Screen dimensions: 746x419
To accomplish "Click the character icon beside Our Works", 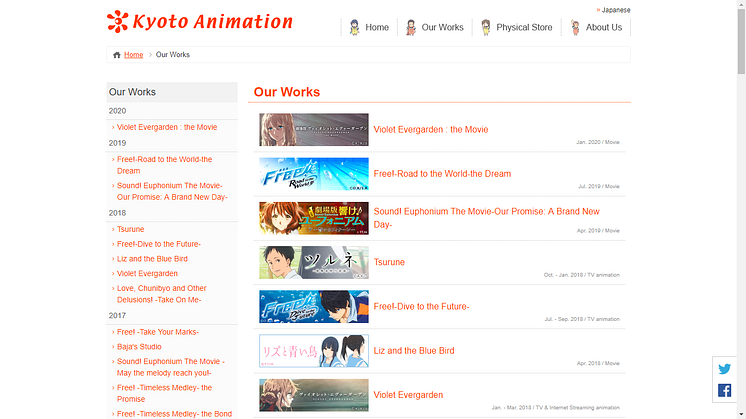I will (x=410, y=27).
